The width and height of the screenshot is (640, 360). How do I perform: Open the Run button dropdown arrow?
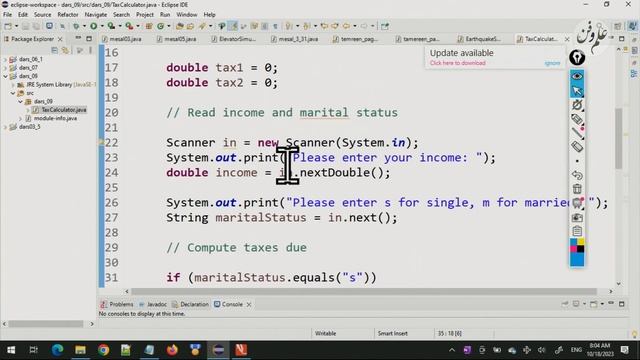point(102,26)
